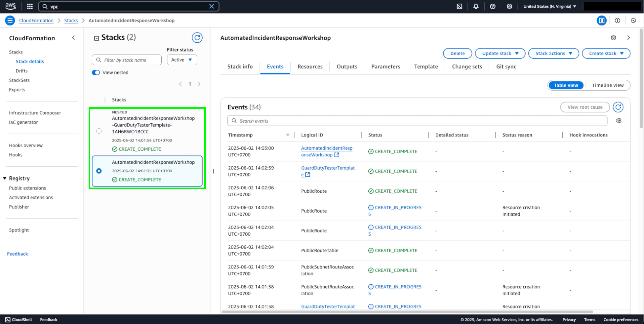Open the Resources tab
The height and width of the screenshot is (324, 644).
(310, 67)
